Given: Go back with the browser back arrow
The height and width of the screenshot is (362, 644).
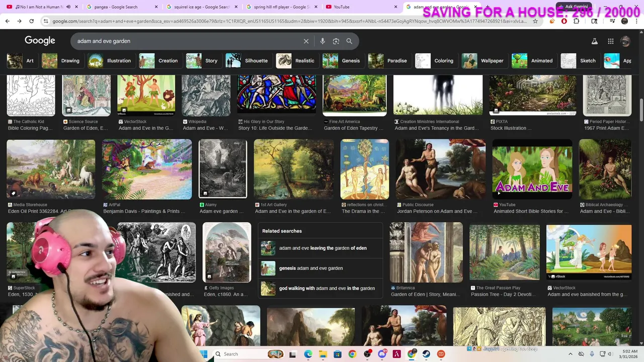Looking at the screenshot, I should point(7,21).
